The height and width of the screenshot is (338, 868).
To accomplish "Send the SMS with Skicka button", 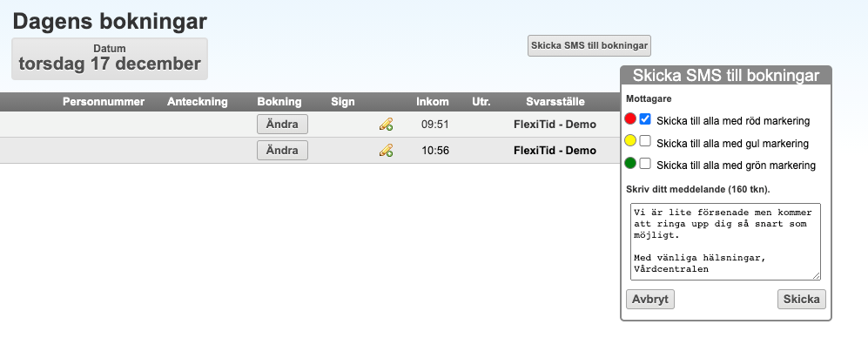I will click(802, 299).
